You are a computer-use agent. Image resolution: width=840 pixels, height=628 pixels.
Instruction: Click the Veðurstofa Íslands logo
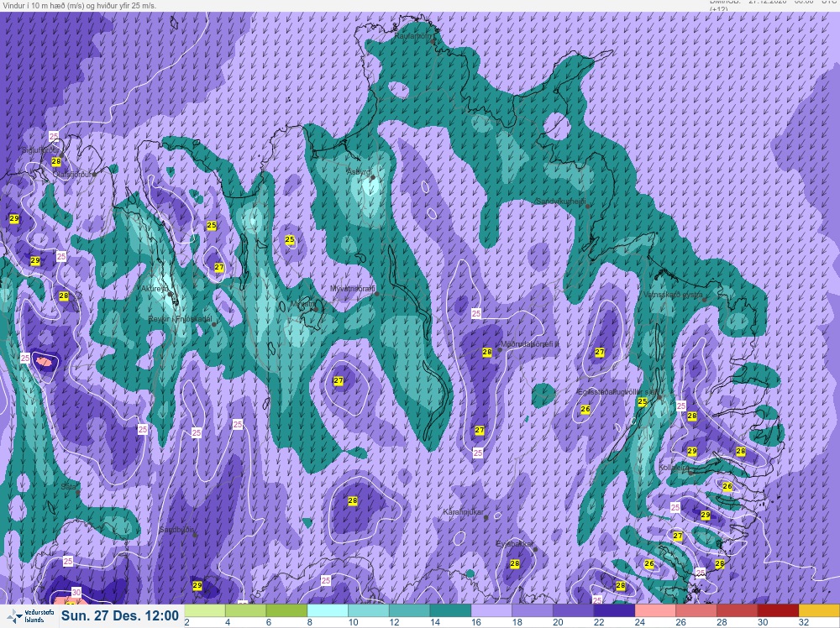tap(29, 616)
